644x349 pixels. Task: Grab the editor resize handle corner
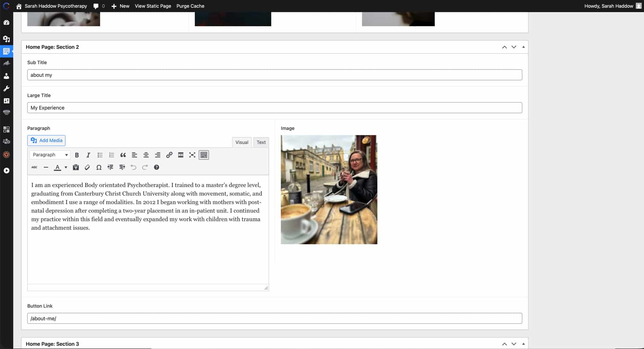pyautogui.click(x=266, y=288)
